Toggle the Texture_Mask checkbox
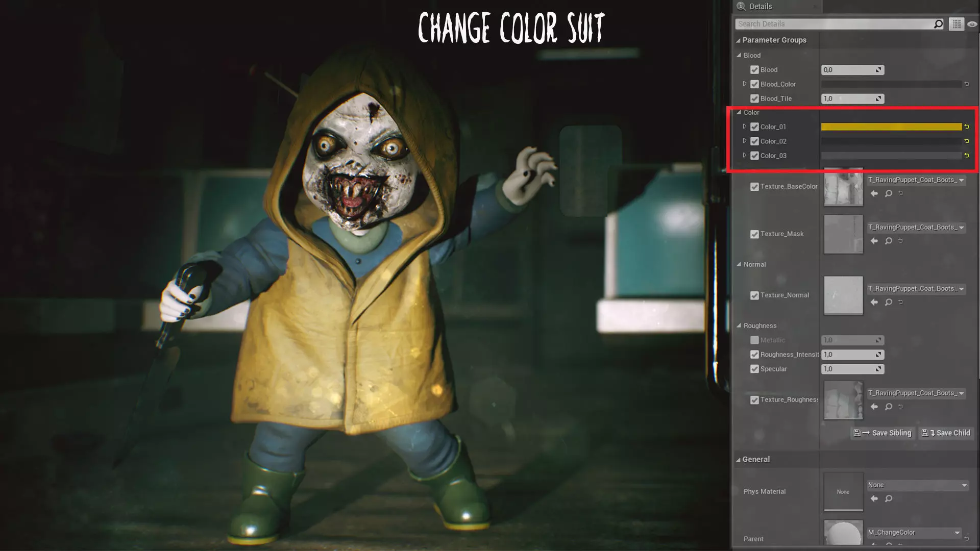The width and height of the screenshot is (980, 551). point(754,234)
